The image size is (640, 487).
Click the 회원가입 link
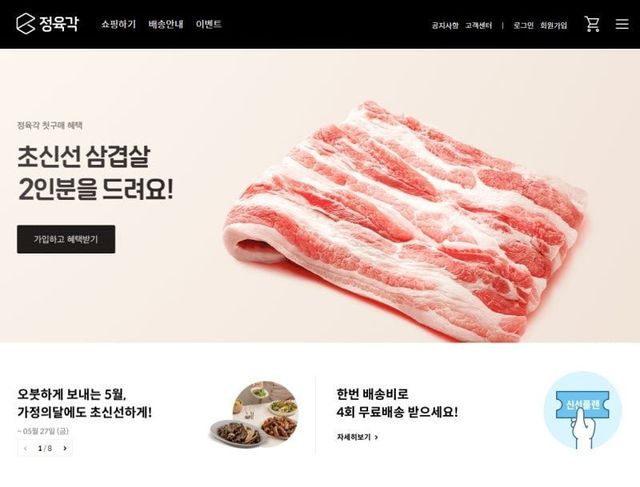[553, 25]
